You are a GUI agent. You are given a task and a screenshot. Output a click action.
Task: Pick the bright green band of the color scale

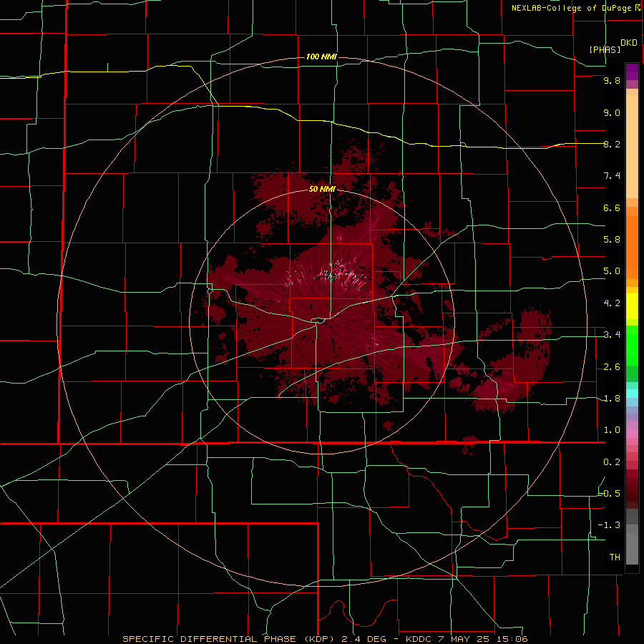point(632,345)
